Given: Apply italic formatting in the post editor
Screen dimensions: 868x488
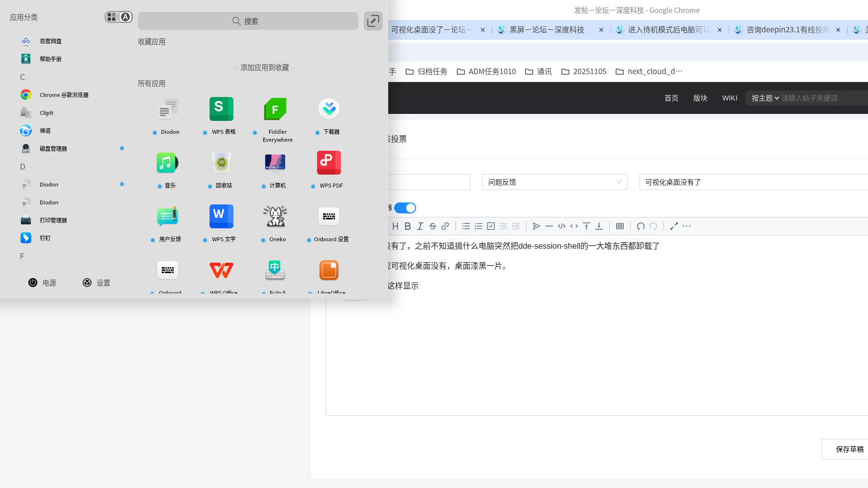Looking at the screenshot, I should coord(420,226).
